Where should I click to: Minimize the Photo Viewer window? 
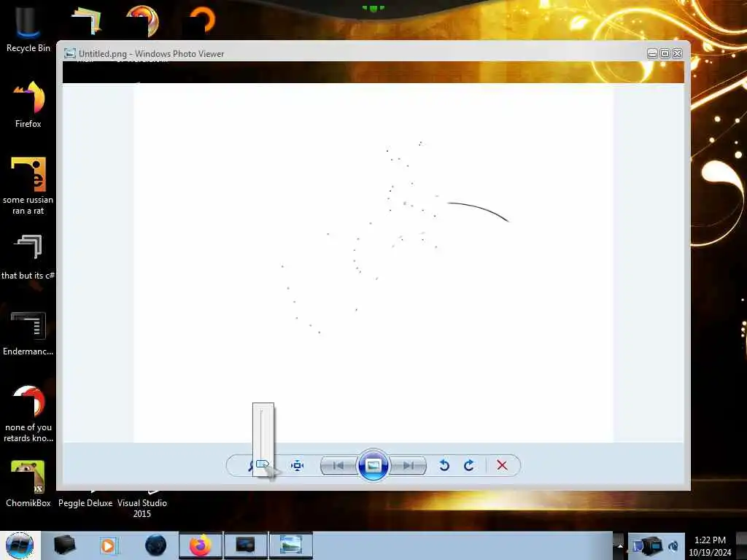click(652, 54)
